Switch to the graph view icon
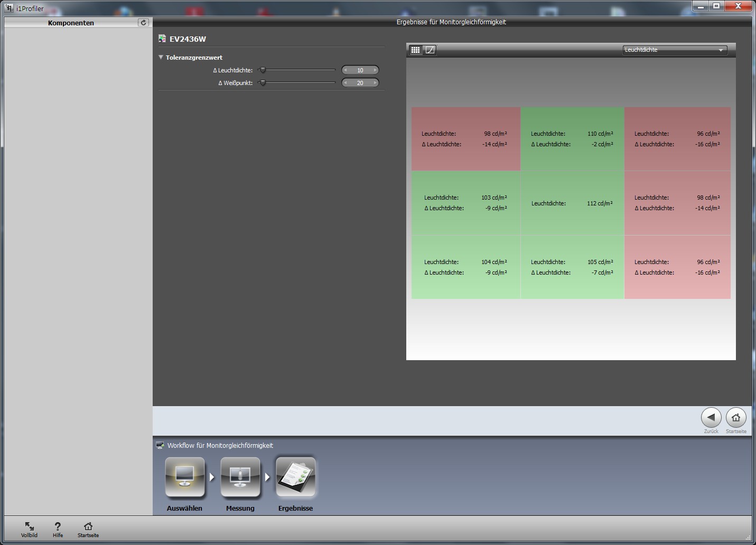The width and height of the screenshot is (756, 545). [x=430, y=50]
